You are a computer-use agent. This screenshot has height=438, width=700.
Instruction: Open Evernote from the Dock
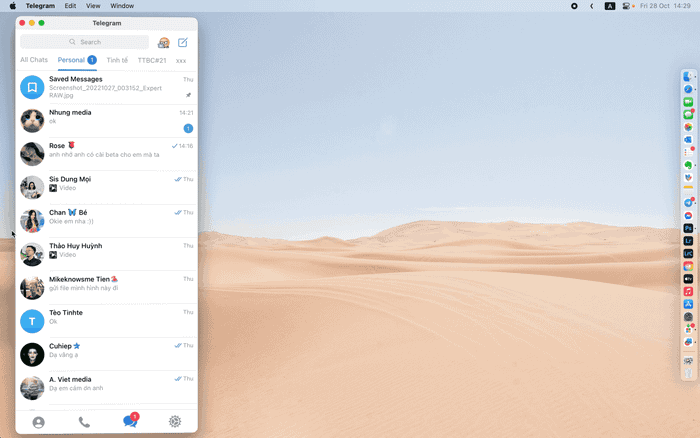pos(688,165)
